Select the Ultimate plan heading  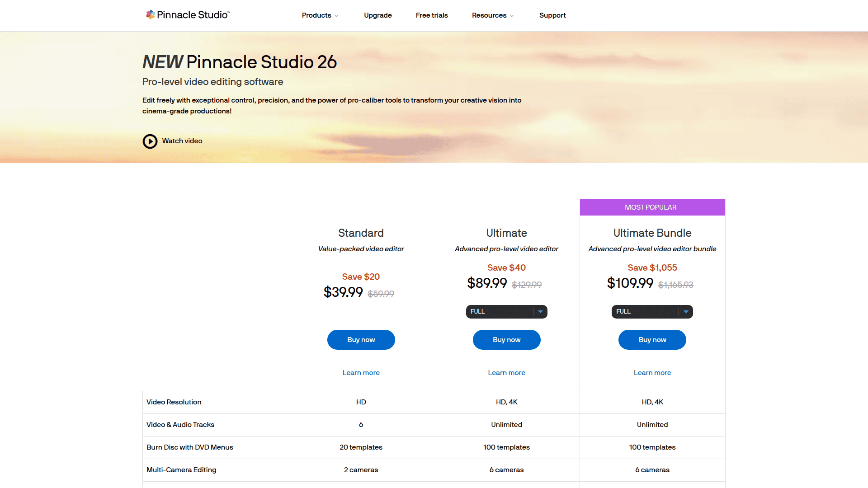tap(506, 233)
